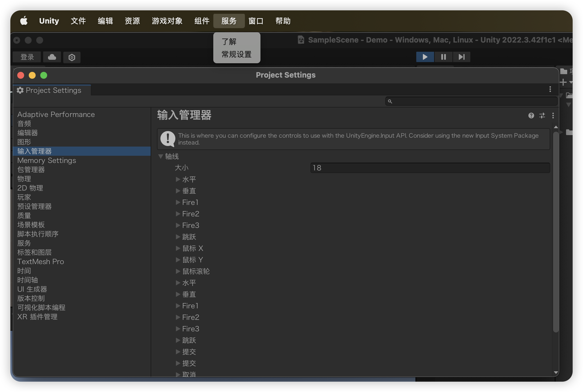The image size is (583, 392).
Task: Expand the 鼠标滚轮 axis entry
Action: pyautogui.click(x=178, y=271)
